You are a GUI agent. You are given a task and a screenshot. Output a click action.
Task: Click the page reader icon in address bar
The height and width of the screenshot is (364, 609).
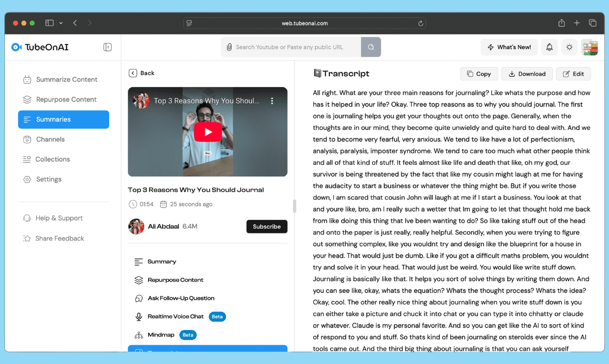pyautogui.click(x=189, y=23)
